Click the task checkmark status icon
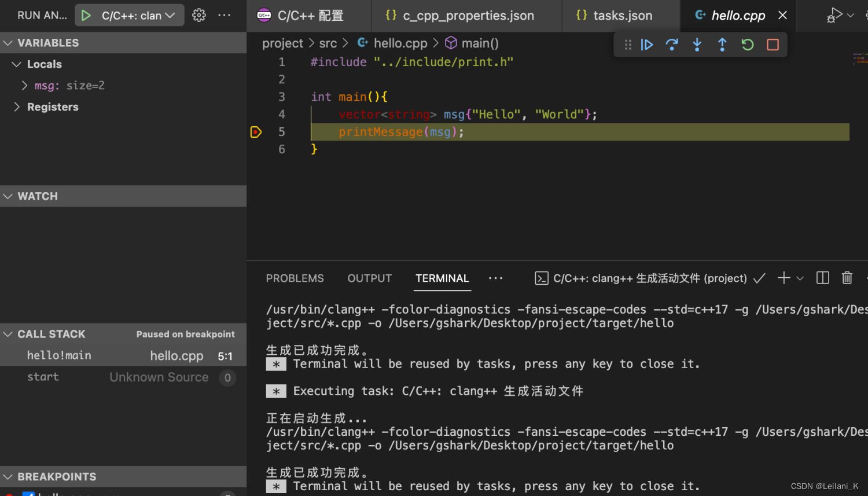Image resolution: width=868 pixels, height=496 pixels. (x=759, y=278)
